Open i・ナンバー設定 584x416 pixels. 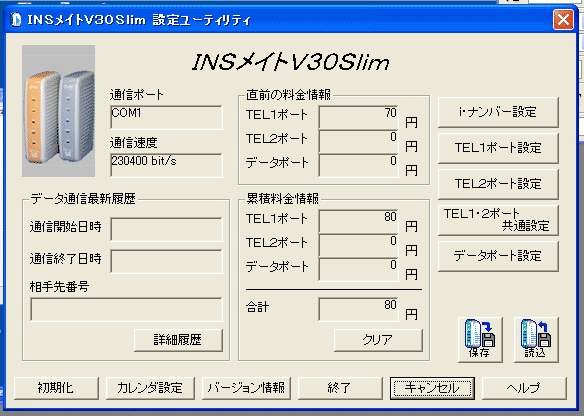point(498,112)
